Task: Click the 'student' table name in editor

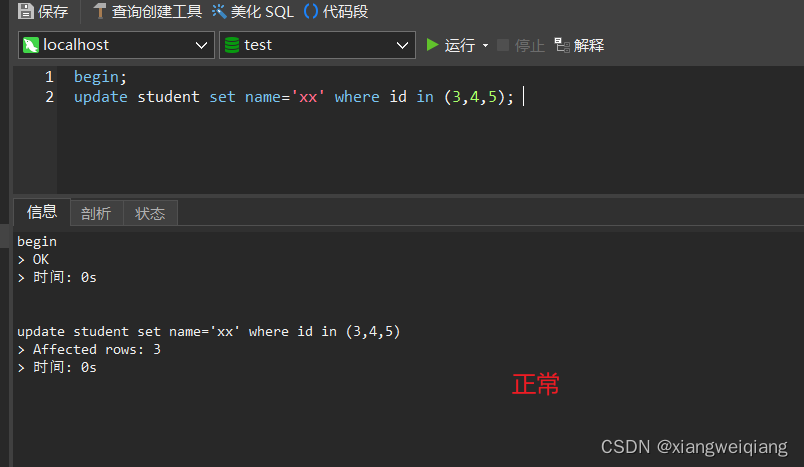Action: click(168, 97)
